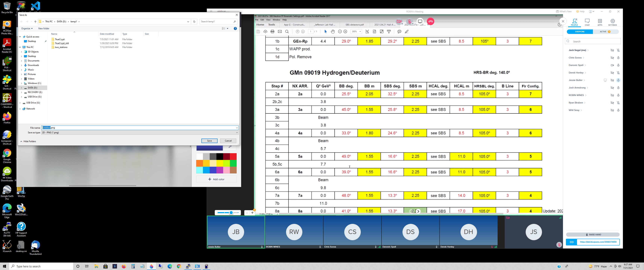644x270 pixels.
Task: Open File Explorer from the taskbar
Action: [96, 266]
